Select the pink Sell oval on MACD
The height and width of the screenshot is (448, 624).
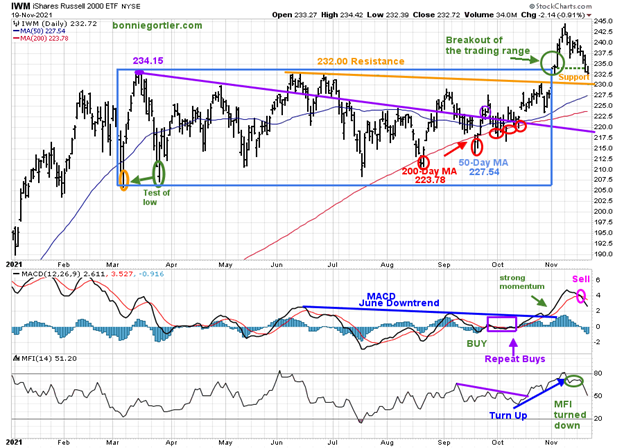click(580, 297)
